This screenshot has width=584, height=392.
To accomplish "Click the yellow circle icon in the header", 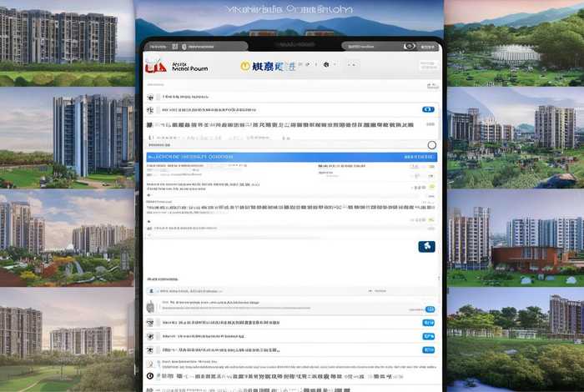I will [245, 66].
